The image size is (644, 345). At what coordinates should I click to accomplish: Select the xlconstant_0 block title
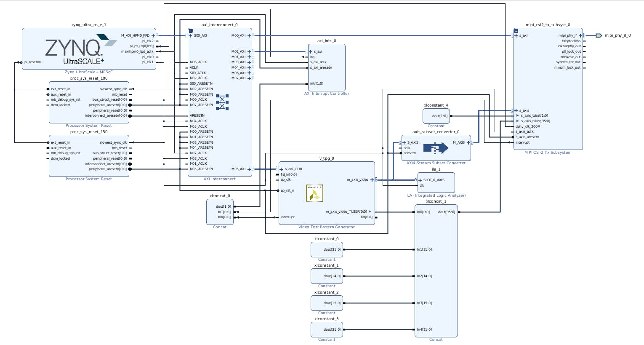pos(327,239)
